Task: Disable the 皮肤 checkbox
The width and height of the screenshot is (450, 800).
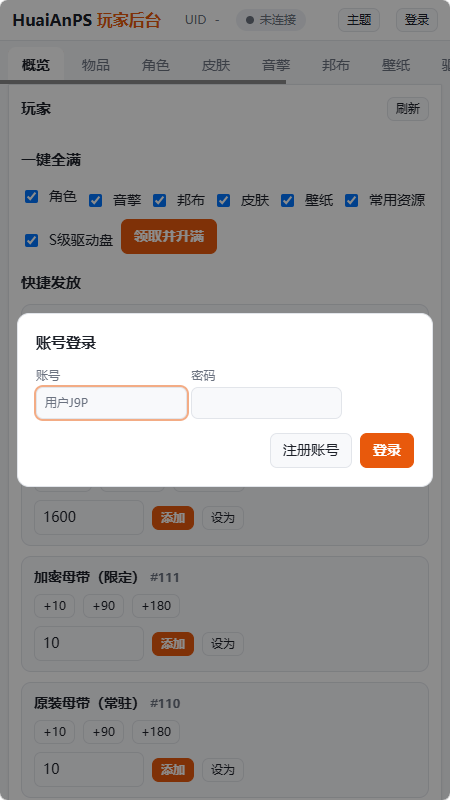Action: click(x=223, y=201)
